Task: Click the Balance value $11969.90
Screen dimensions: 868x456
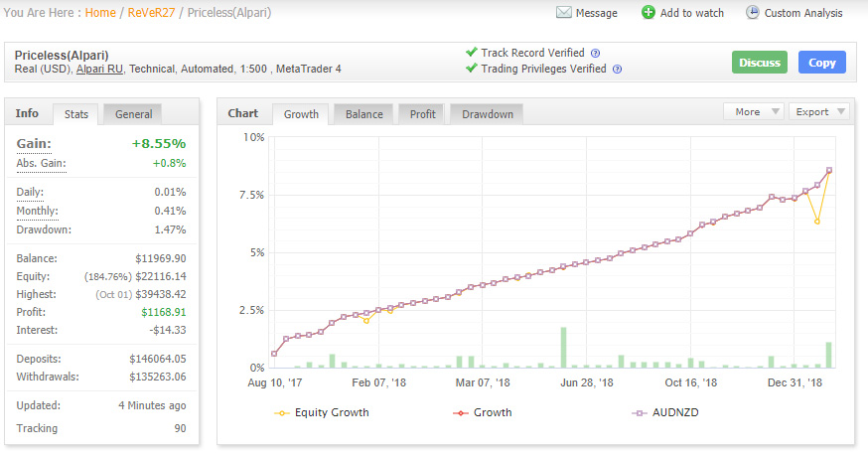Action: pos(161,258)
